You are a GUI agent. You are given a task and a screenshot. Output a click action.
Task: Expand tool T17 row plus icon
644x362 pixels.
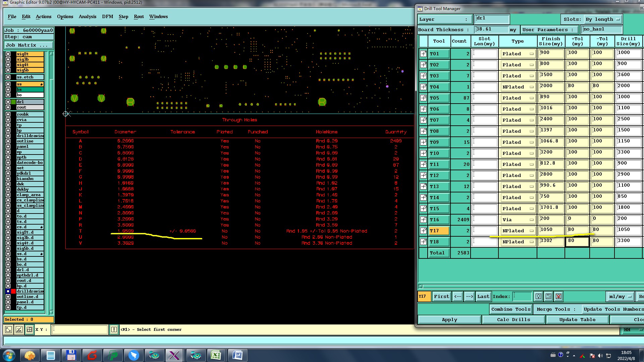pos(424,231)
